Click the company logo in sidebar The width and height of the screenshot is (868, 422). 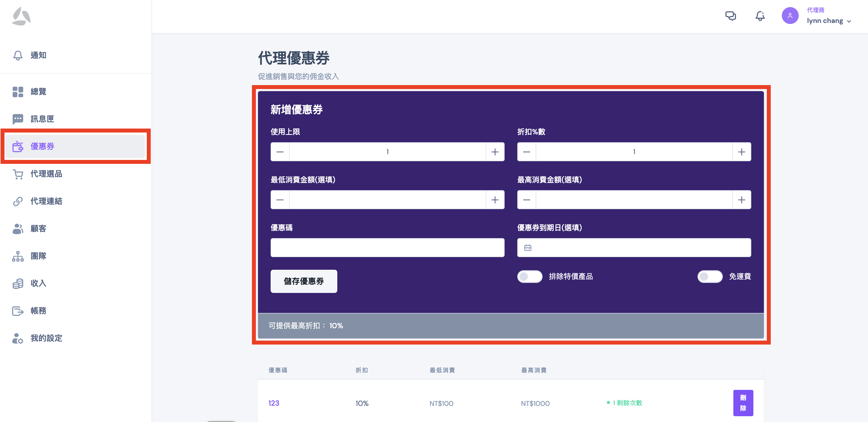coord(21,17)
